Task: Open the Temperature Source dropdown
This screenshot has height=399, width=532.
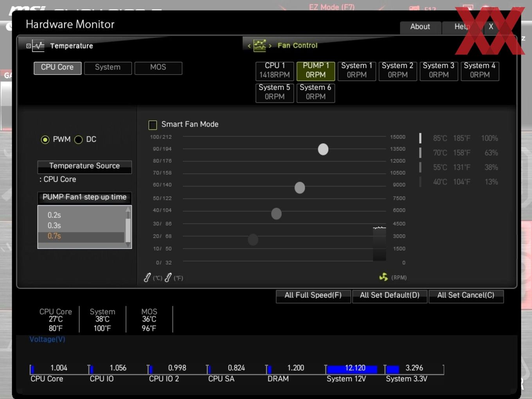Action: 84,167
